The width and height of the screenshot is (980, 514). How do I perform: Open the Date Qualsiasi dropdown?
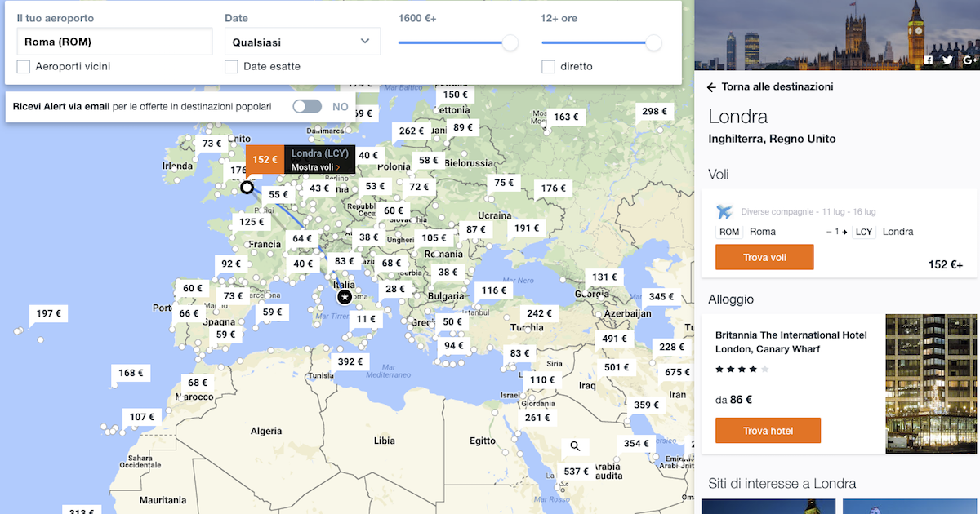(302, 42)
